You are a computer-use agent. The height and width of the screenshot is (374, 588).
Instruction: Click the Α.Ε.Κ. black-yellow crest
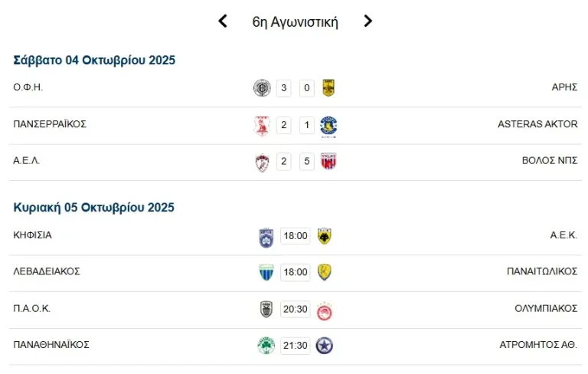[x=324, y=236]
